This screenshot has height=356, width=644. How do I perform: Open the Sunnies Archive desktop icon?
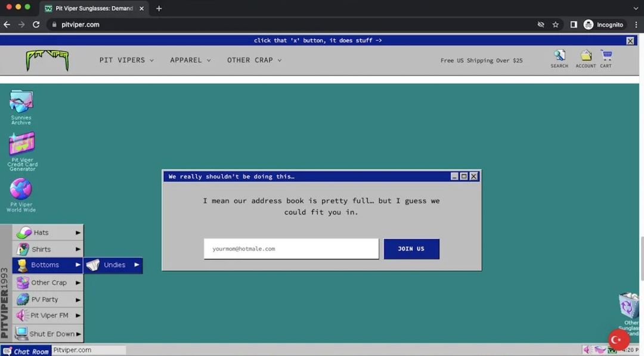click(21, 103)
